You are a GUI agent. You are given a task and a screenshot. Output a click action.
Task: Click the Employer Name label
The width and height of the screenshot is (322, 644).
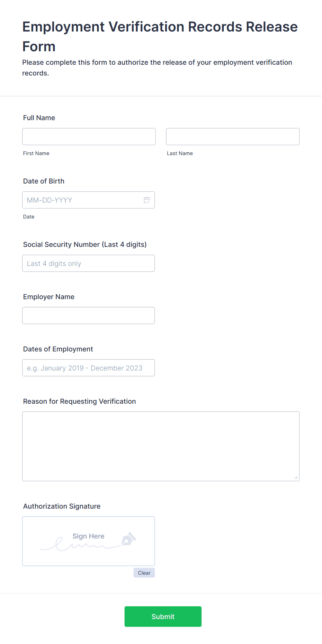click(49, 297)
